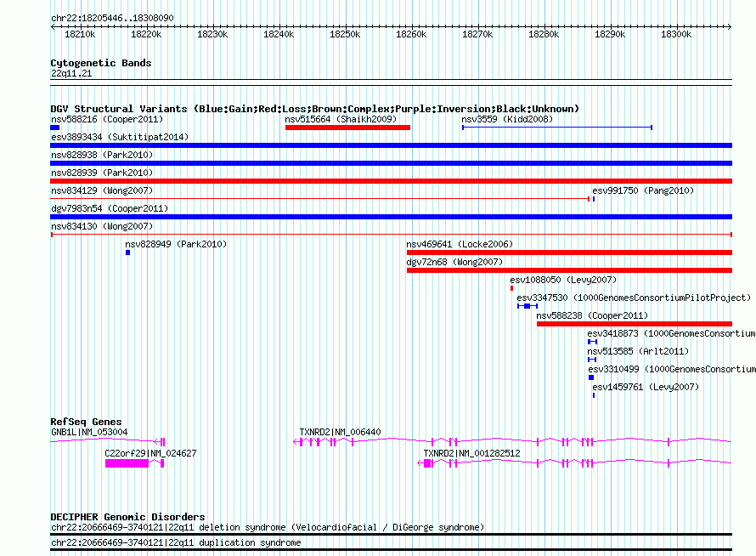The width and height of the screenshot is (756, 556).
Task: Click the nsv588216 blue gain bar
Action: coord(55,128)
